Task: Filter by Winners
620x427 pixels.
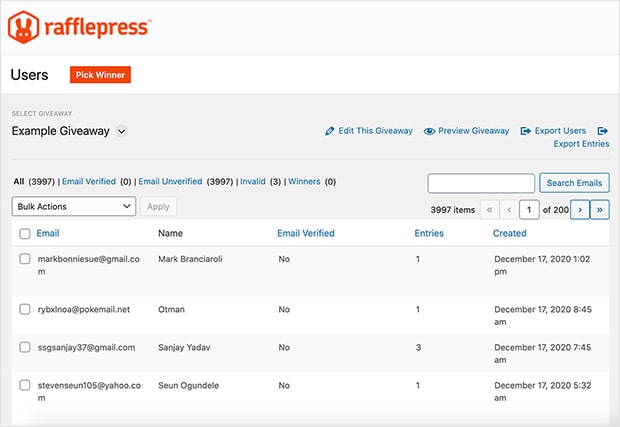Action: pyautogui.click(x=304, y=181)
